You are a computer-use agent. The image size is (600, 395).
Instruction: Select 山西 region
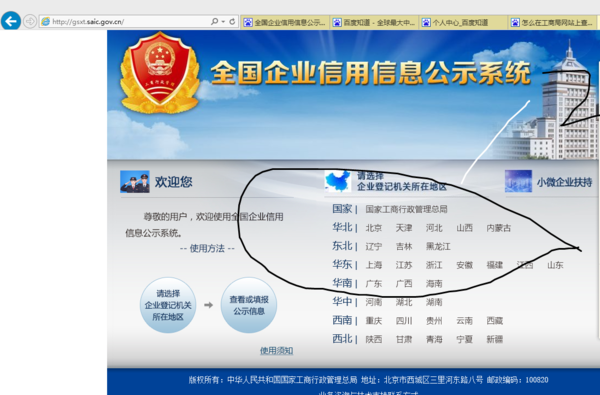[464, 228]
